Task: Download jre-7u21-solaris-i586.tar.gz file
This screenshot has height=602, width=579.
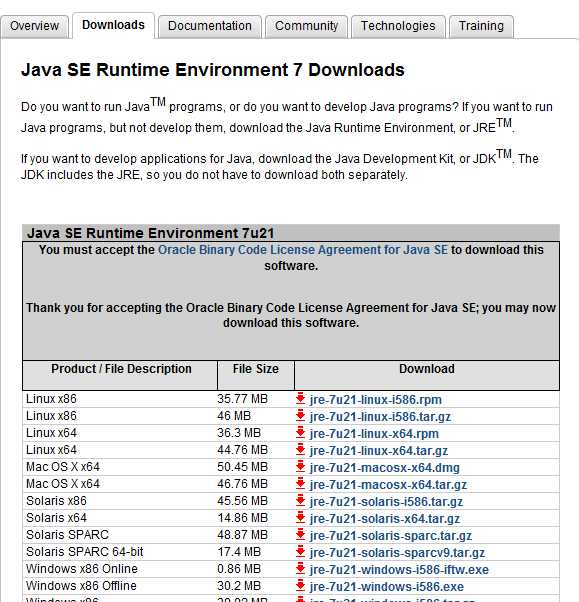Action: (386, 501)
